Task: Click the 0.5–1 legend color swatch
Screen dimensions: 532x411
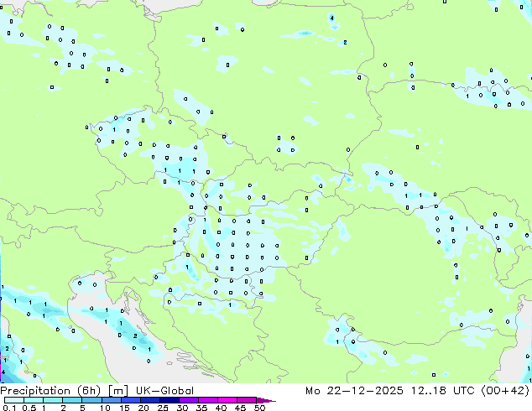Action: (34, 400)
